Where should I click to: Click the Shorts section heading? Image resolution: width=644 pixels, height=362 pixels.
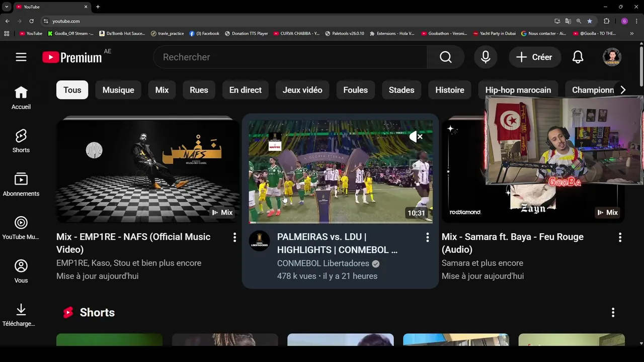pyautogui.click(x=97, y=313)
